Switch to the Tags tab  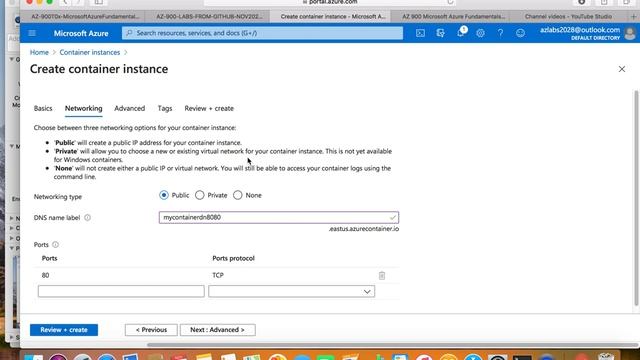[x=165, y=108]
